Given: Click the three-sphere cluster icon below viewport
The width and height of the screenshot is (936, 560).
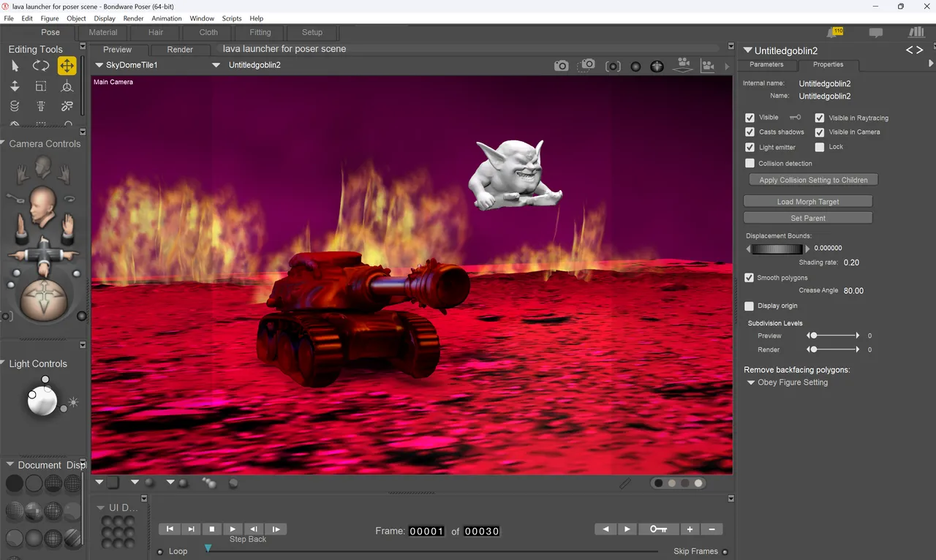Looking at the screenshot, I should (x=209, y=483).
